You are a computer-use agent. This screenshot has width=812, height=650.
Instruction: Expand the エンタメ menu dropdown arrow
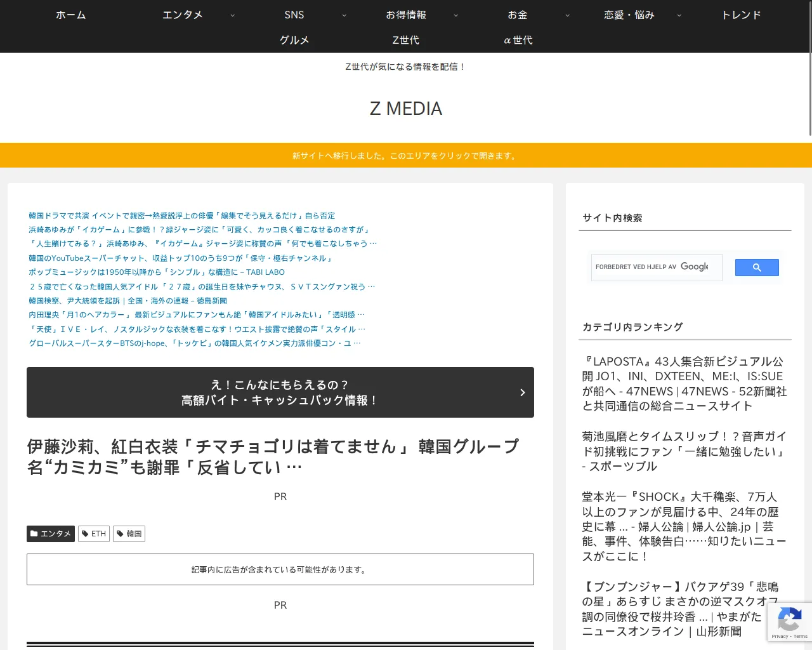point(232,15)
